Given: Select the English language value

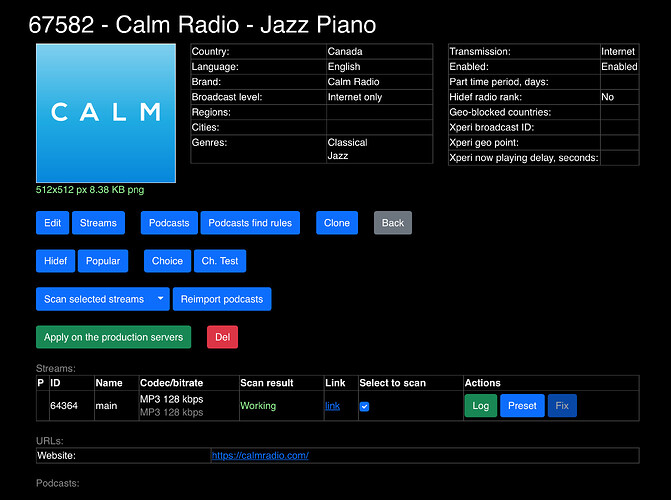Looking at the screenshot, I should tap(344, 67).
